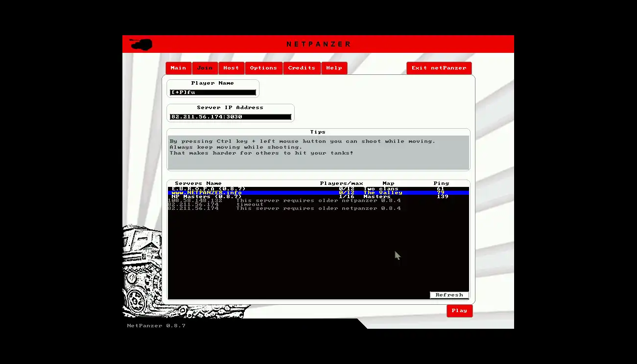The width and height of the screenshot is (637, 364).
Task: Select the 82.211.56.174 timeout entry
Action: point(318,205)
